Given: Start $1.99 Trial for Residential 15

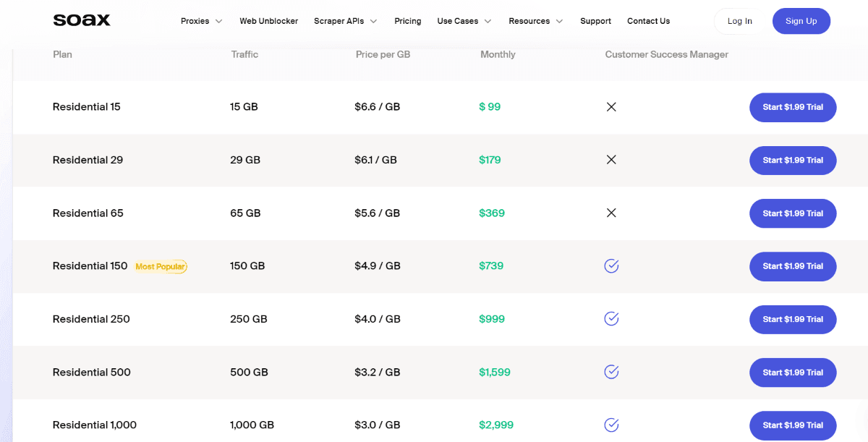Looking at the screenshot, I should pyautogui.click(x=793, y=107).
